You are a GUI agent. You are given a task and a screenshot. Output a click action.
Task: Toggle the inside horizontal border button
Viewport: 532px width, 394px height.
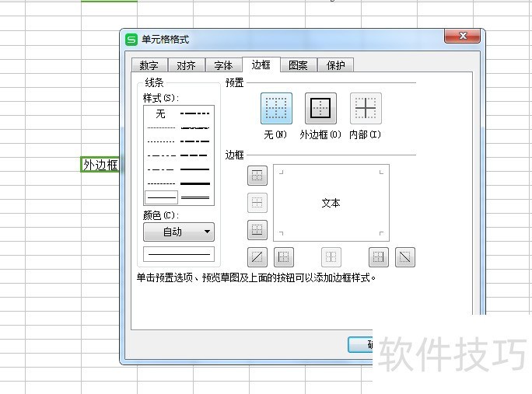click(257, 203)
